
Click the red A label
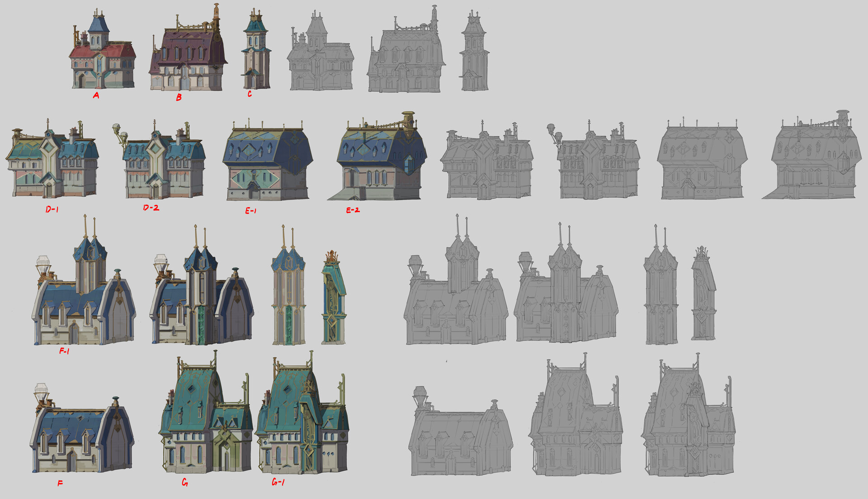coord(95,95)
